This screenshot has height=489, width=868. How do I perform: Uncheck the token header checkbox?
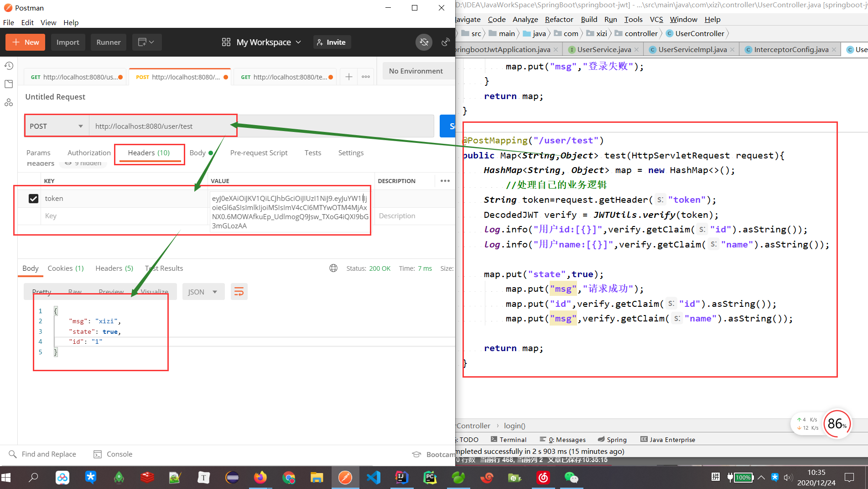point(33,199)
